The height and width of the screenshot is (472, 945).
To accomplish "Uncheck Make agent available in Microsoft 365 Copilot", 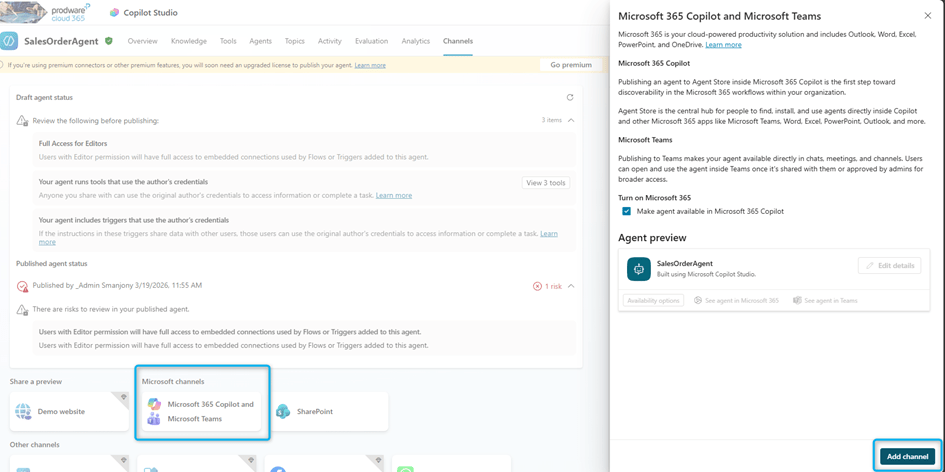I will 627,211.
